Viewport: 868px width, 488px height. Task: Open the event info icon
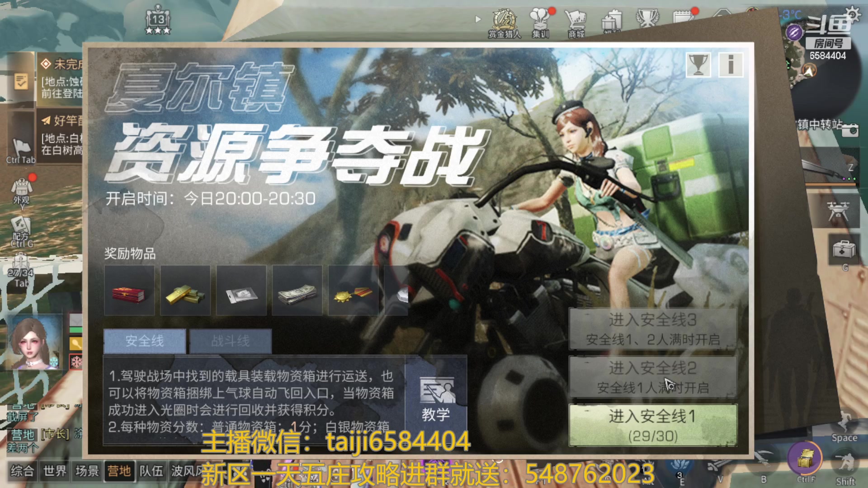pos(731,65)
